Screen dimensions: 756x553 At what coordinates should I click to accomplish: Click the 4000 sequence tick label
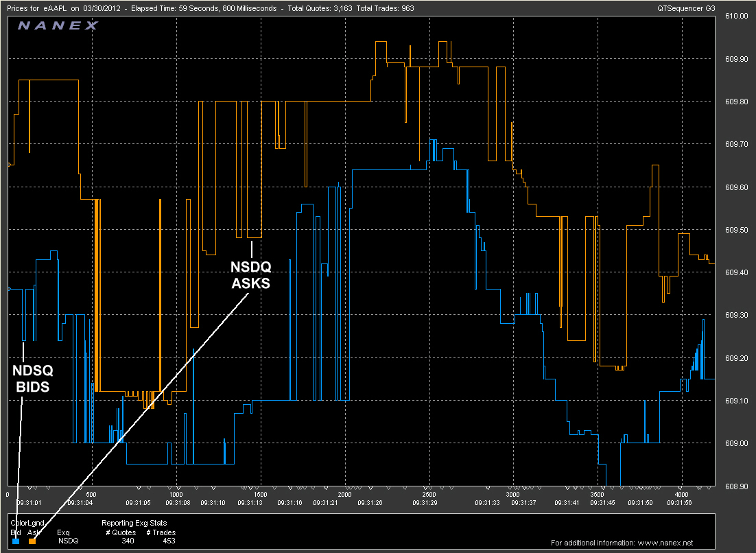(x=681, y=494)
